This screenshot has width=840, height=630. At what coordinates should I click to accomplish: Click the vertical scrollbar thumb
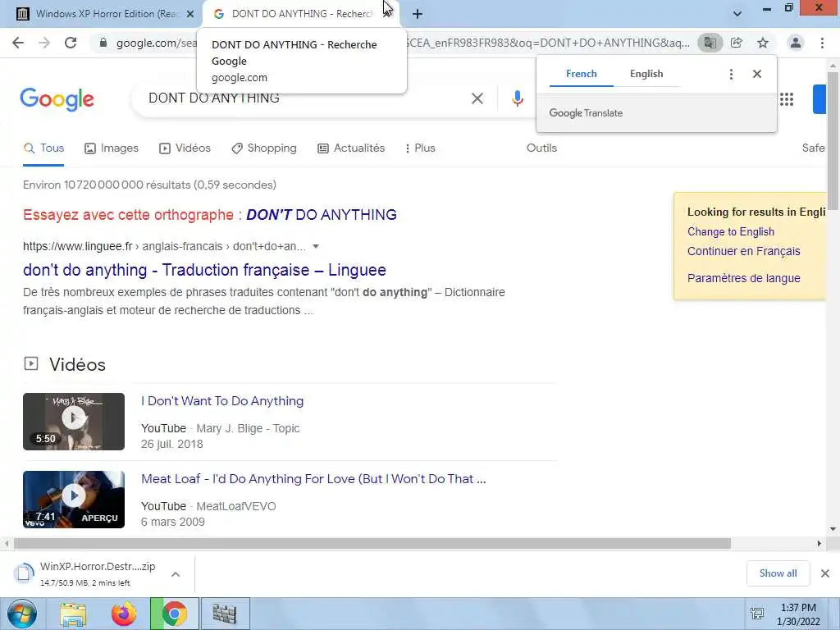[833, 139]
